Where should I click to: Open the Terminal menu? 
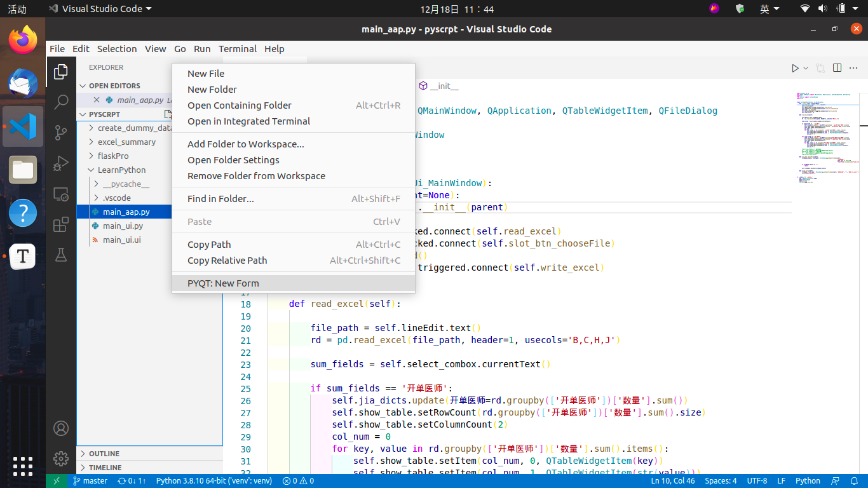coord(237,48)
